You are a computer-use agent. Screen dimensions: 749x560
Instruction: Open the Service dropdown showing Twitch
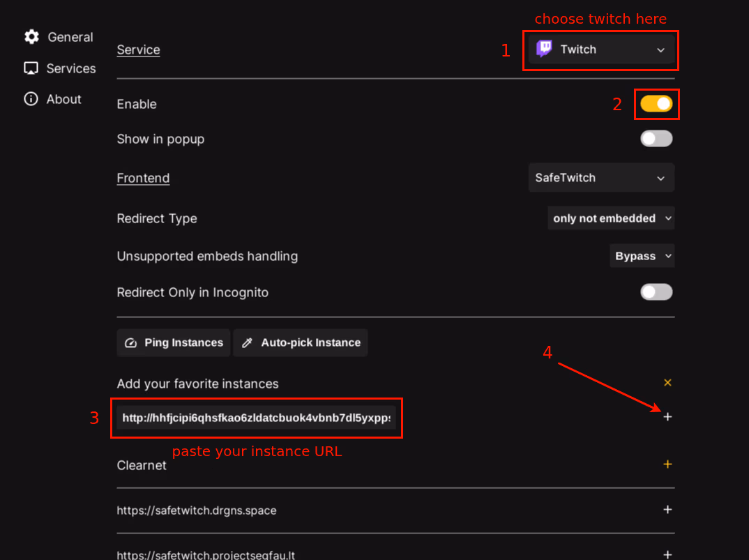point(600,49)
